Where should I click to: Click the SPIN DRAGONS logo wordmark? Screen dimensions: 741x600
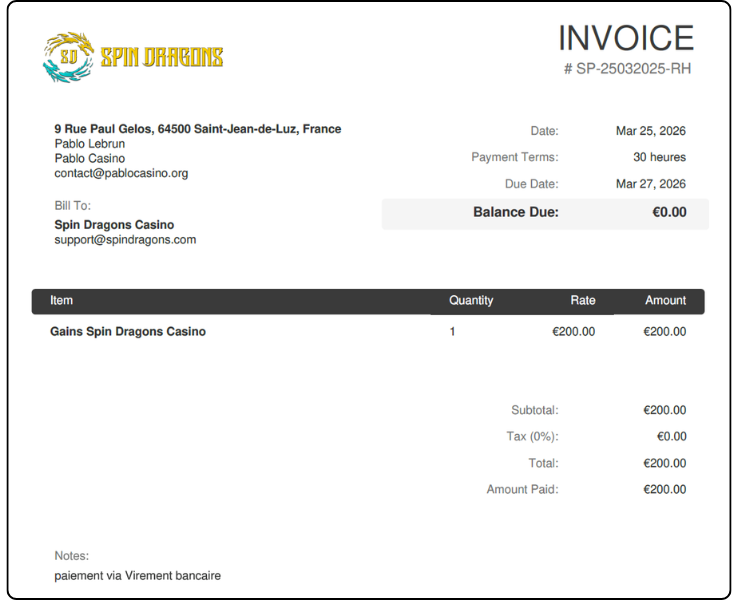[162, 58]
